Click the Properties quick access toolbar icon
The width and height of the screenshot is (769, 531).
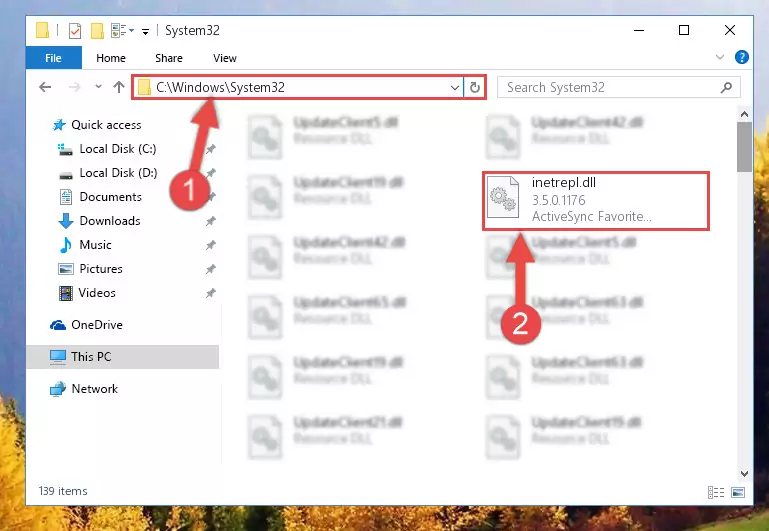[x=75, y=31]
